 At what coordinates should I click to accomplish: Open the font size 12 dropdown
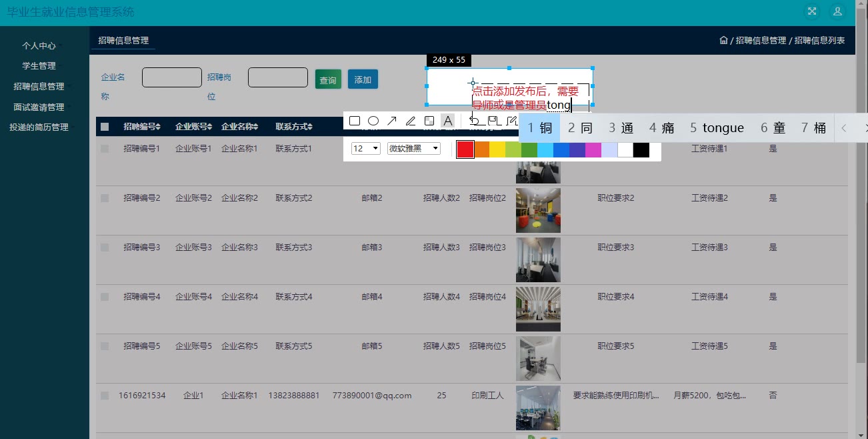[365, 148]
